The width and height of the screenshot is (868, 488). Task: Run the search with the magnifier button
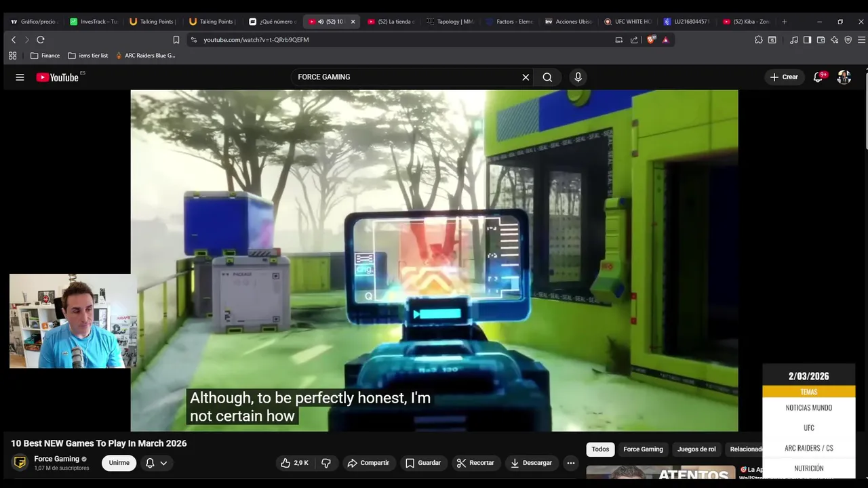[x=547, y=77]
